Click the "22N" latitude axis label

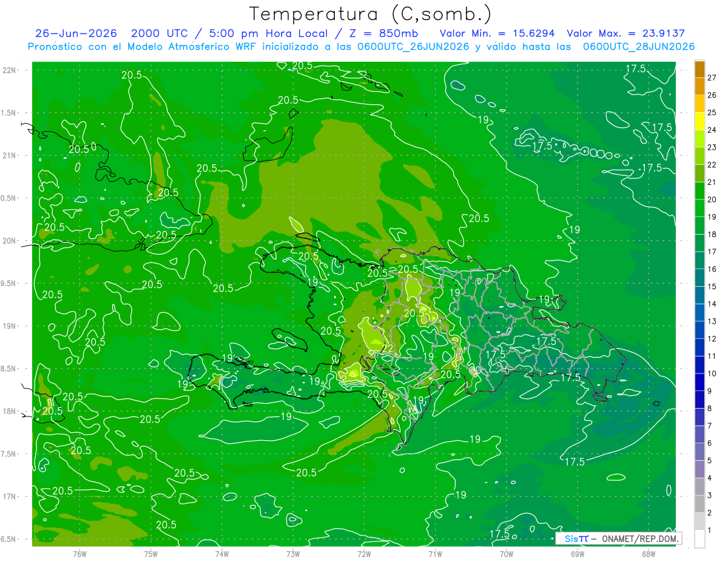pos(10,70)
